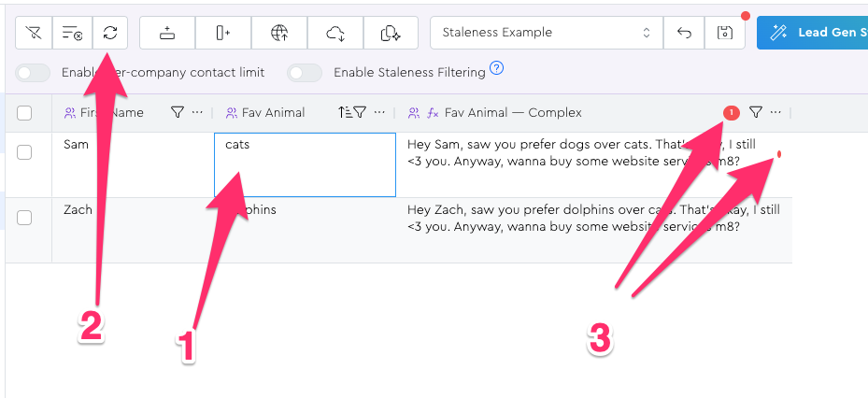Screen dimensions: 868x398
Task: Enable the per-company contact limit toggle
Action: tap(34, 72)
